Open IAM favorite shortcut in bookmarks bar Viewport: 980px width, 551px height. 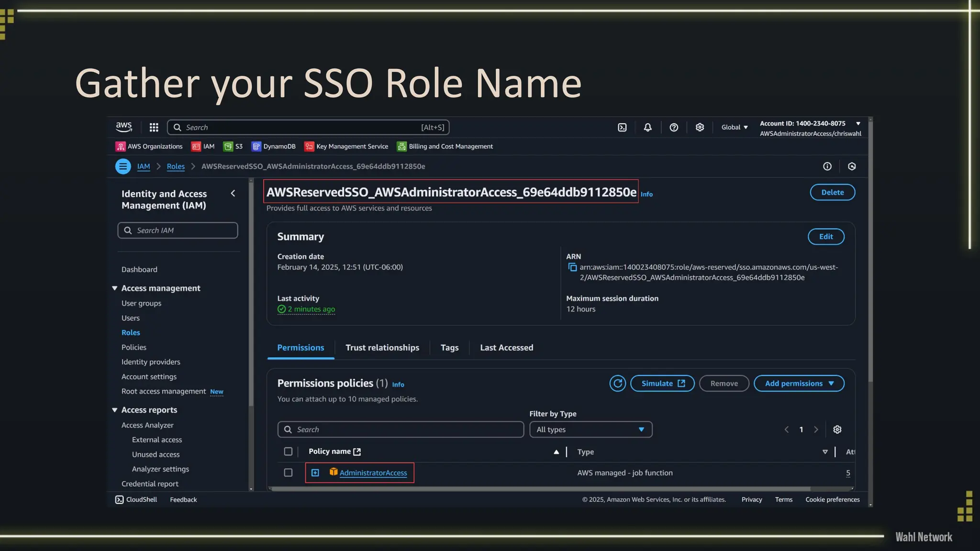(x=203, y=146)
